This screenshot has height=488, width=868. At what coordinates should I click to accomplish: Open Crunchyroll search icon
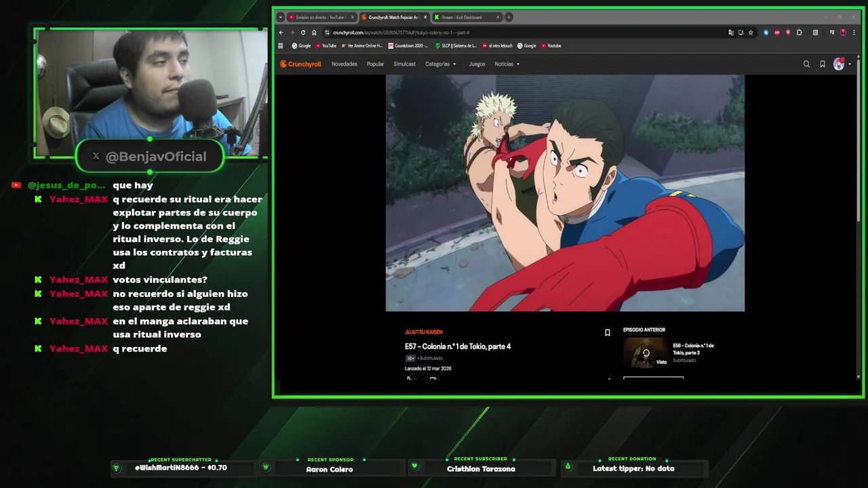coord(806,64)
